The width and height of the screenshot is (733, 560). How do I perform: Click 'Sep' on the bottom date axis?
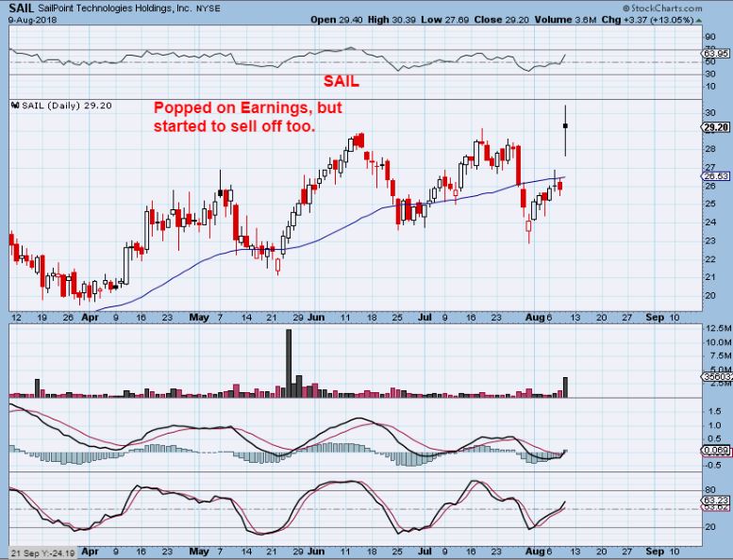point(655,552)
